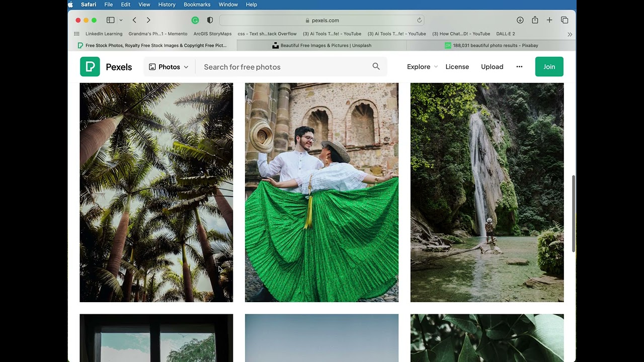This screenshot has height=362, width=644.
Task: Open the File menu
Action: [x=109, y=5]
